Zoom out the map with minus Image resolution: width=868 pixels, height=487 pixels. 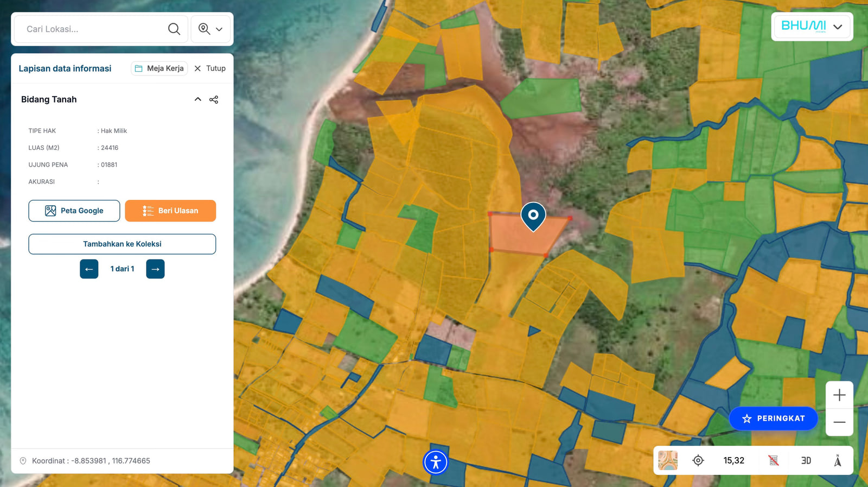click(839, 422)
